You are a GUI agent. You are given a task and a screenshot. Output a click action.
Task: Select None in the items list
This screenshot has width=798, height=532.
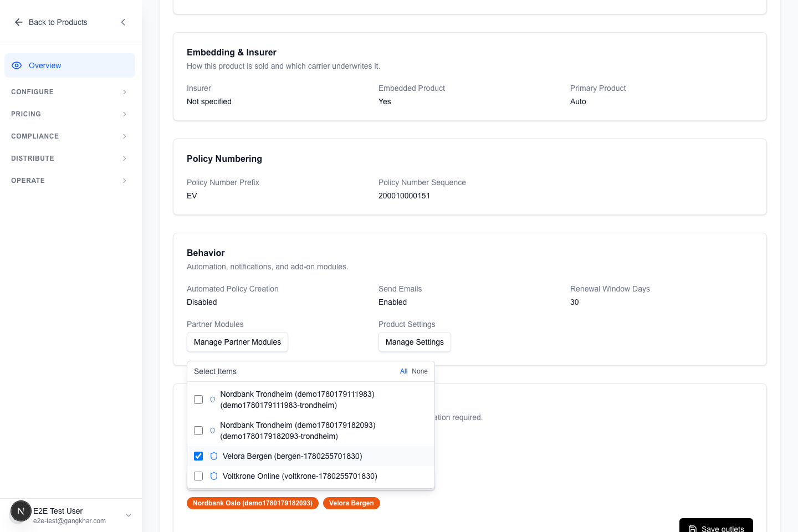pos(420,371)
